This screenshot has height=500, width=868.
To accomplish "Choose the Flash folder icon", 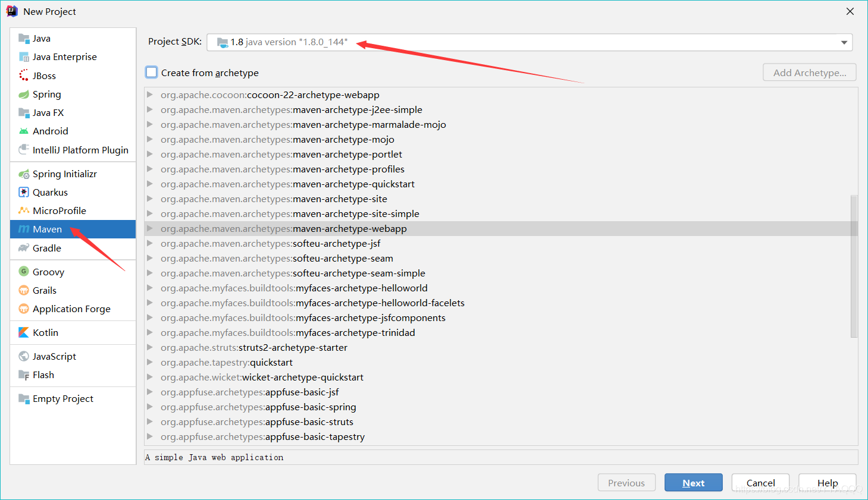I will point(24,375).
